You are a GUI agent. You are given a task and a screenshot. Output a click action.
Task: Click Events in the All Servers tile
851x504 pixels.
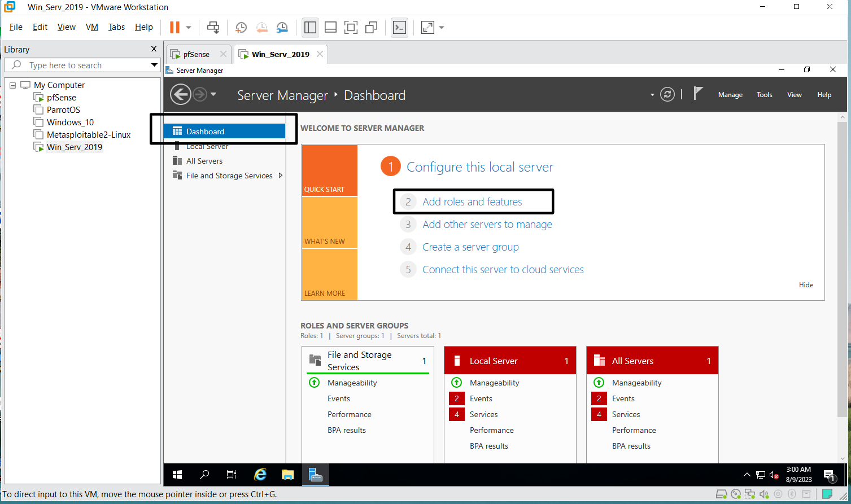[x=623, y=398]
